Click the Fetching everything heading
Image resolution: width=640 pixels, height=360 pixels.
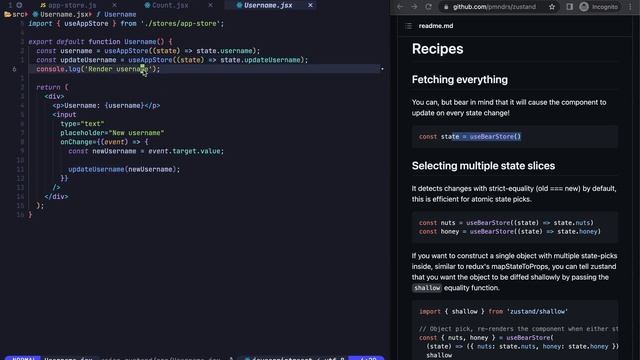[x=460, y=80]
